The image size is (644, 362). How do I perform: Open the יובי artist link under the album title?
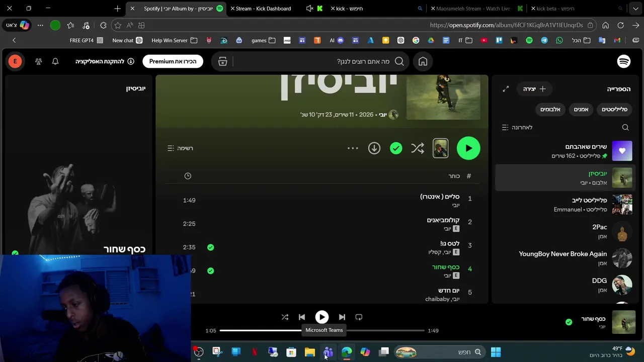[x=383, y=115]
